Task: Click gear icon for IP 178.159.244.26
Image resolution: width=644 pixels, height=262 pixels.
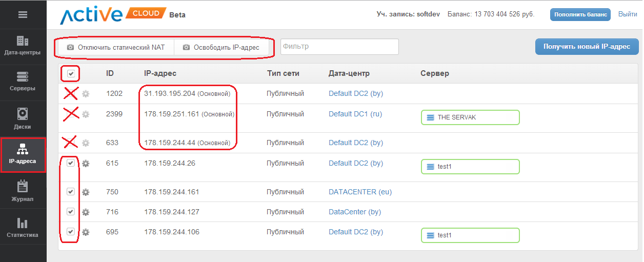Action: tap(86, 164)
